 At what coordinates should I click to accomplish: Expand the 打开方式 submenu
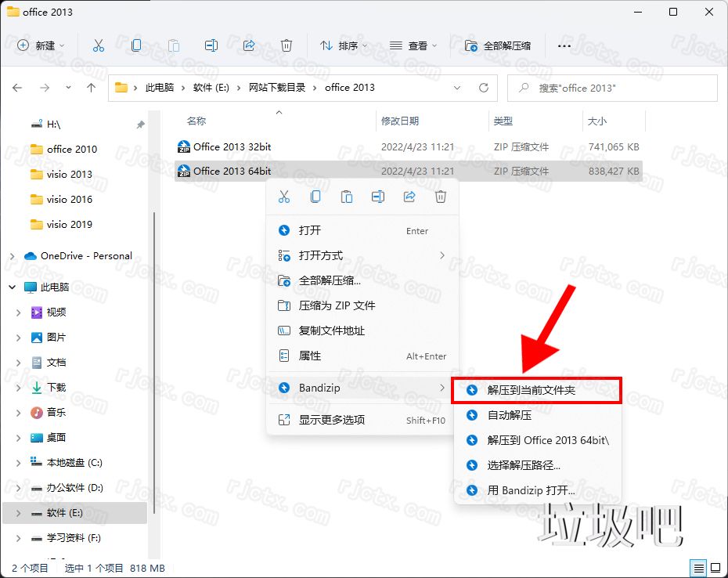[321, 255]
